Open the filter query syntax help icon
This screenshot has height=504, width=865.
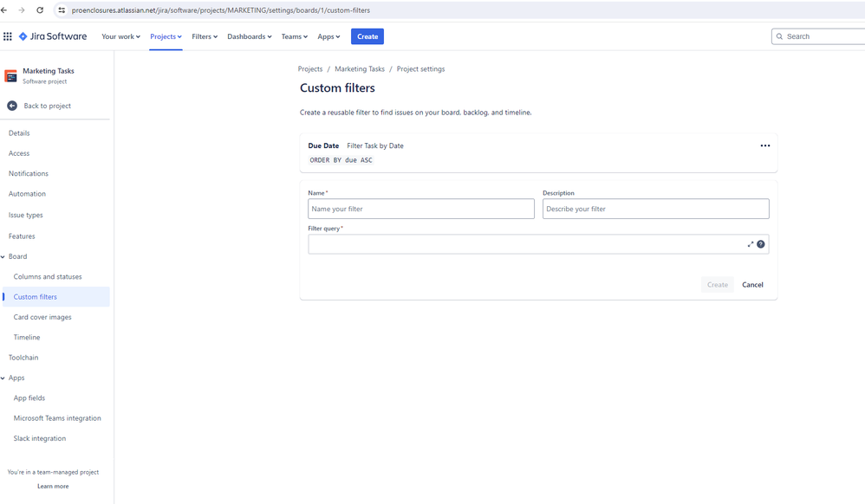761,244
